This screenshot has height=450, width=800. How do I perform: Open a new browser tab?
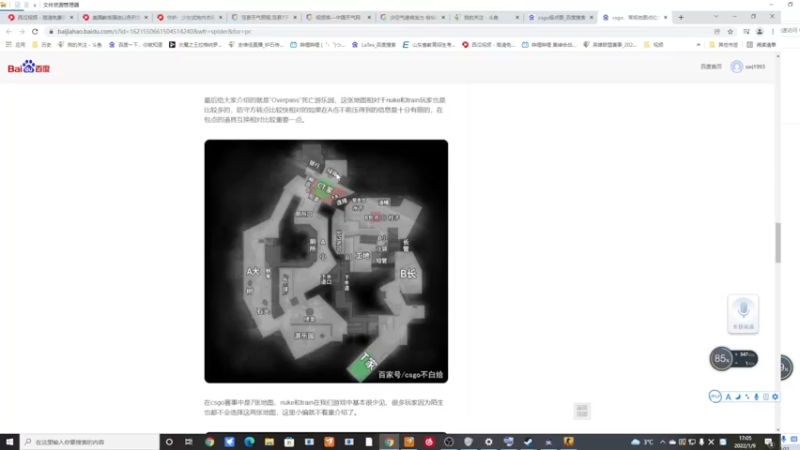coord(681,17)
